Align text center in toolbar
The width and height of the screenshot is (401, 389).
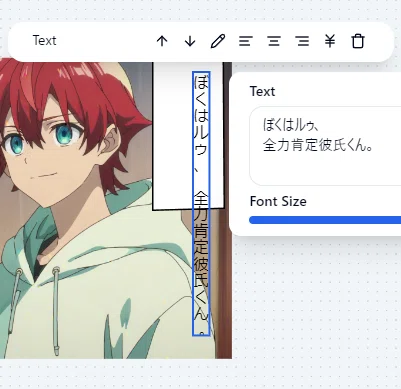(274, 41)
